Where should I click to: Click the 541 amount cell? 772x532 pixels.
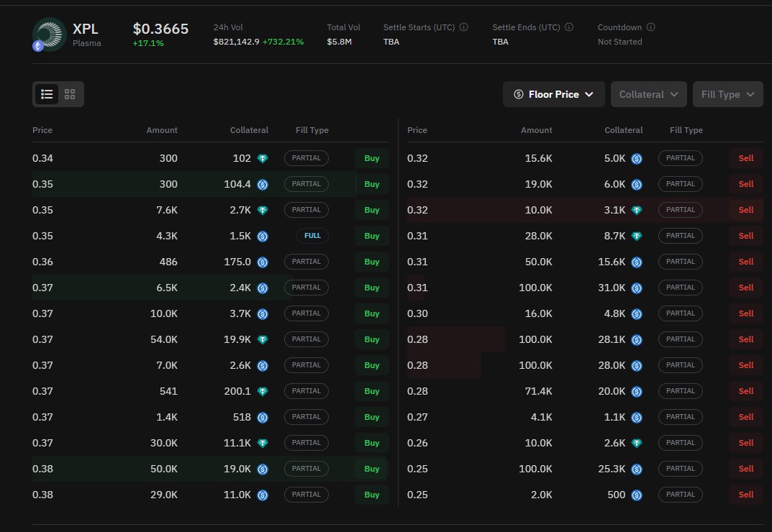pos(168,391)
